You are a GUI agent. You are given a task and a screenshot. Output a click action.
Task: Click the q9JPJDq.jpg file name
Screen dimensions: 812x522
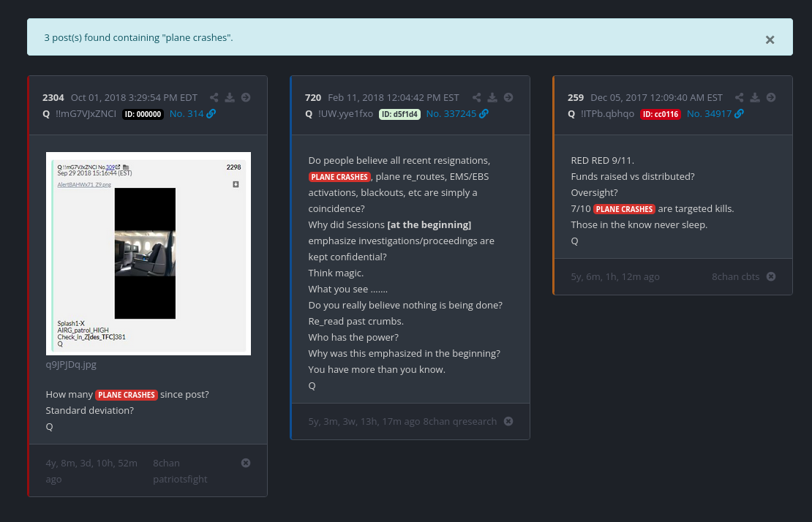coord(71,365)
